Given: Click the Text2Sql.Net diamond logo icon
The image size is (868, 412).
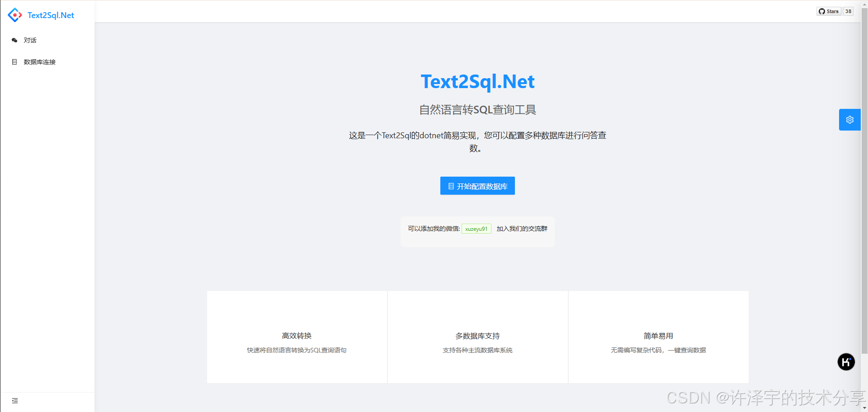Looking at the screenshot, I should tap(15, 15).
